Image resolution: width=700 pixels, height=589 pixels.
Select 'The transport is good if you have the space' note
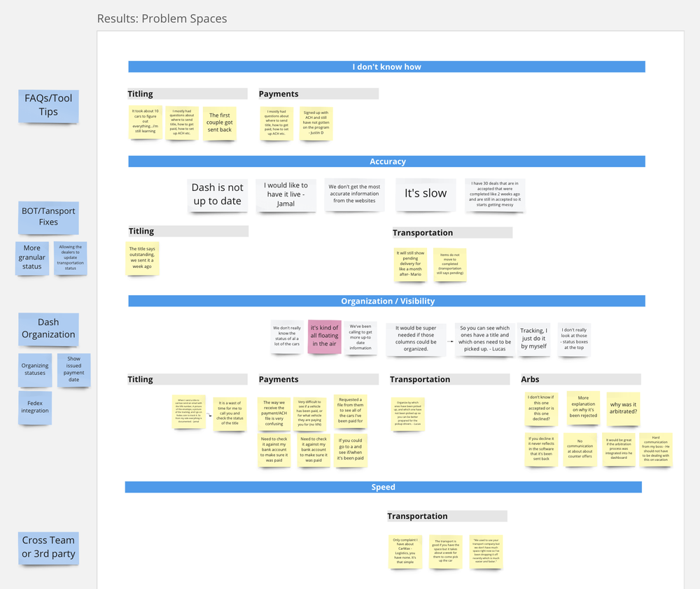tap(445, 551)
